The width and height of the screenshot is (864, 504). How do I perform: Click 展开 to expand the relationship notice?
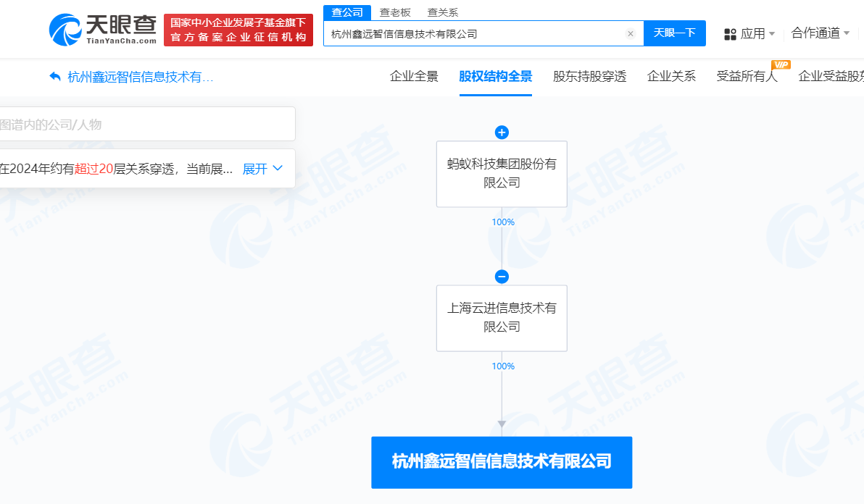(256, 168)
